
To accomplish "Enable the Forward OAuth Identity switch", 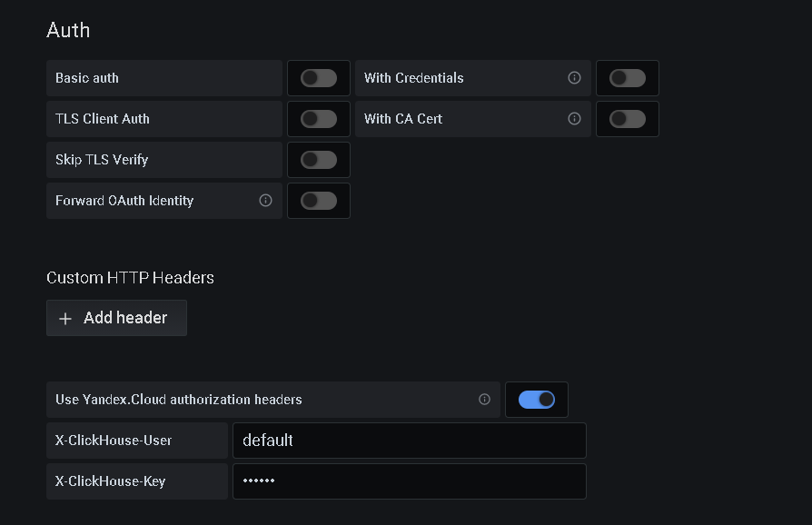I will pos(319,201).
